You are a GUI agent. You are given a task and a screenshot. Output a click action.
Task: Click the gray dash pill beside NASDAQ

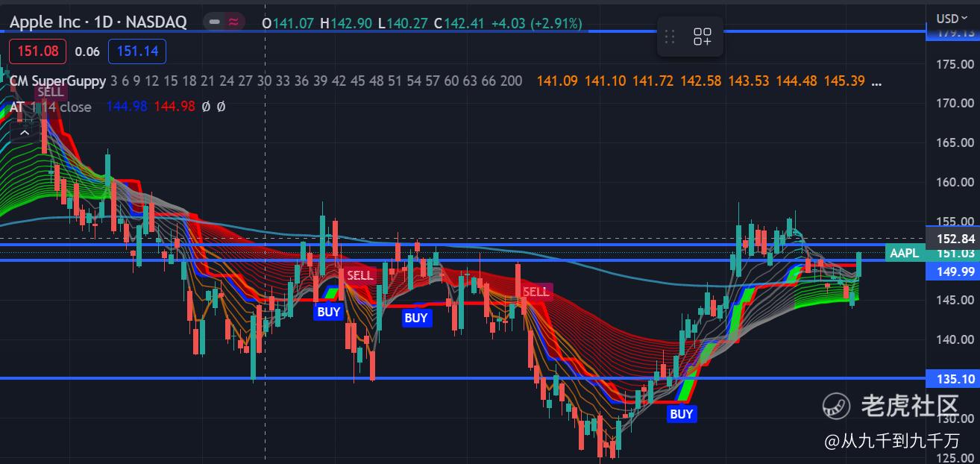(x=215, y=22)
